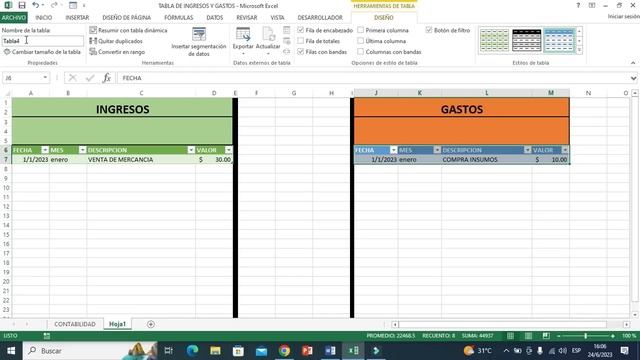The height and width of the screenshot is (360, 640).
Task: Open Word from the taskbar
Action: (330, 351)
